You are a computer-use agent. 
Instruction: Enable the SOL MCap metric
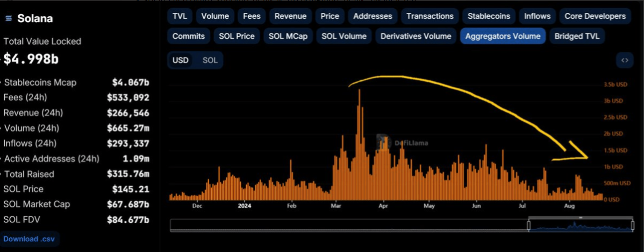pyautogui.click(x=288, y=36)
